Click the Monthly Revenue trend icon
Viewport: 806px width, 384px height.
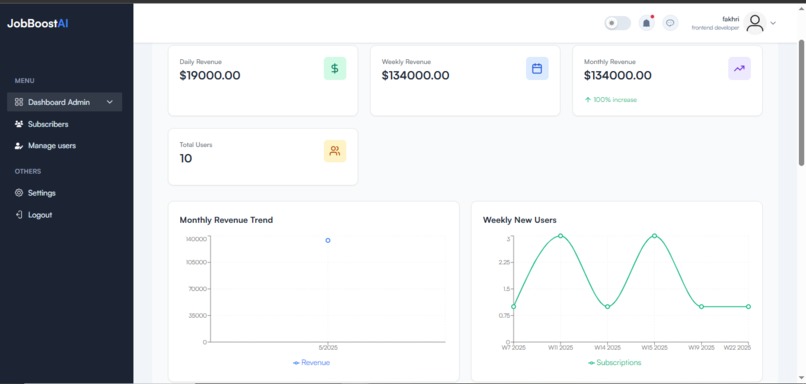coord(739,68)
